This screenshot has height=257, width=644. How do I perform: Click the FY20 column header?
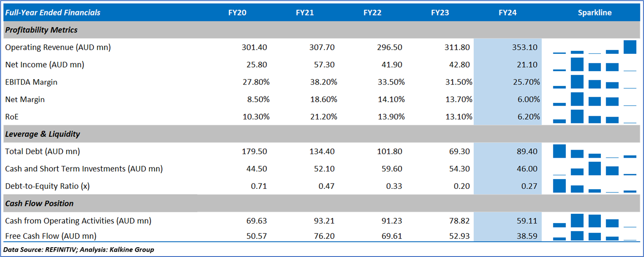pyautogui.click(x=237, y=12)
